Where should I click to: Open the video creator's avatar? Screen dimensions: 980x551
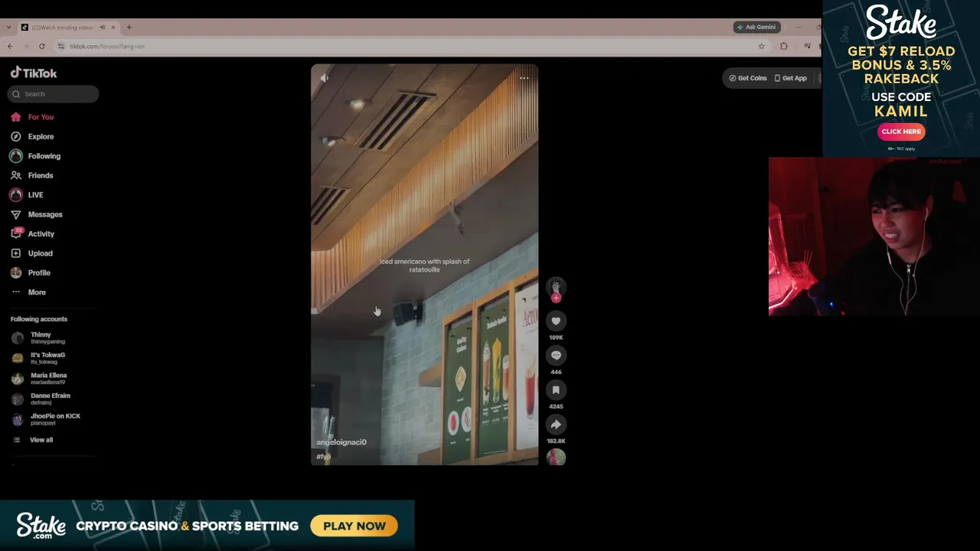click(556, 286)
